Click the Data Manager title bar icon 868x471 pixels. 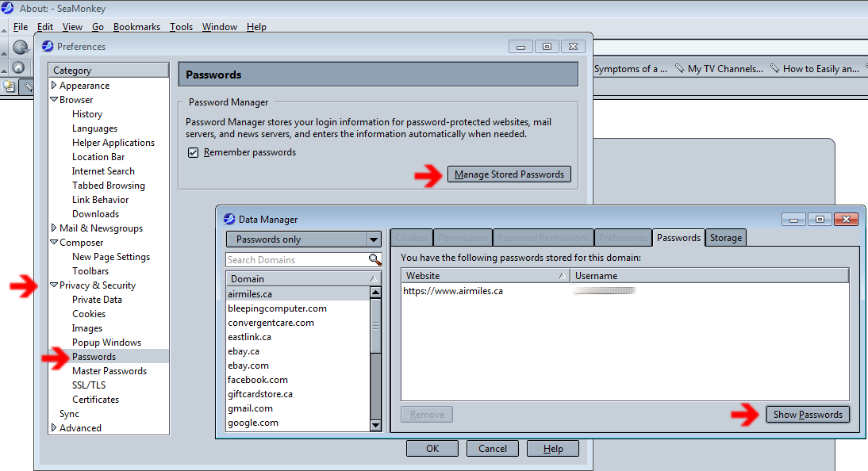(x=229, y=219)
